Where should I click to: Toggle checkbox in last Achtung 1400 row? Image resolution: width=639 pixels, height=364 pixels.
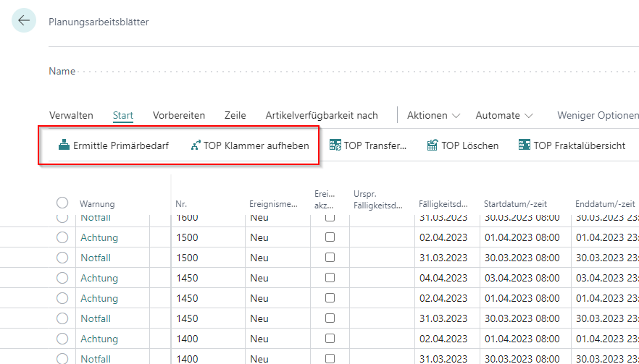pos(330,339)
